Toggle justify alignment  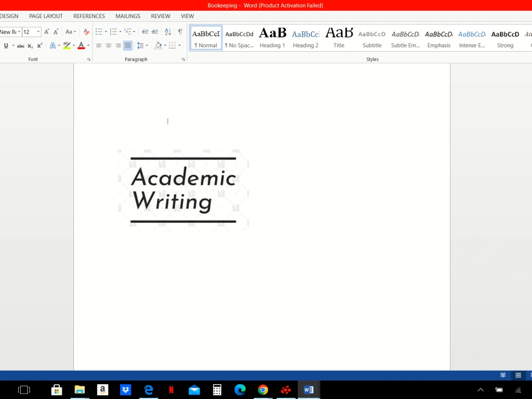(x=128, y=45)
